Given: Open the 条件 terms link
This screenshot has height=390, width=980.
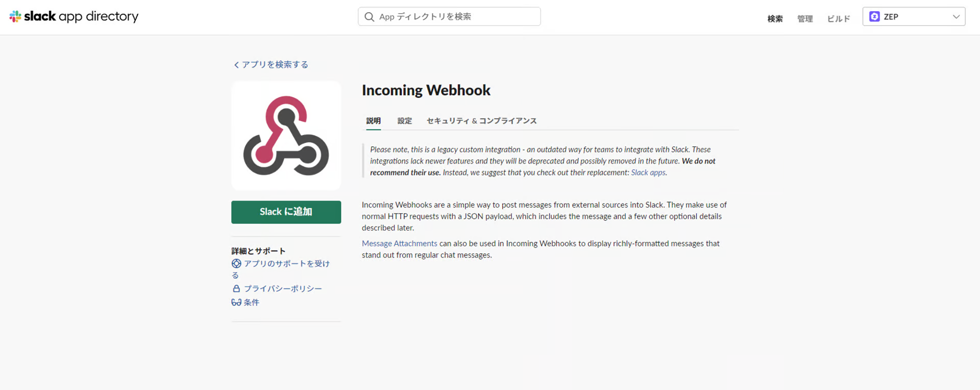Looking at the screenshot, I should pyautogui.click(x=251, y=302).
